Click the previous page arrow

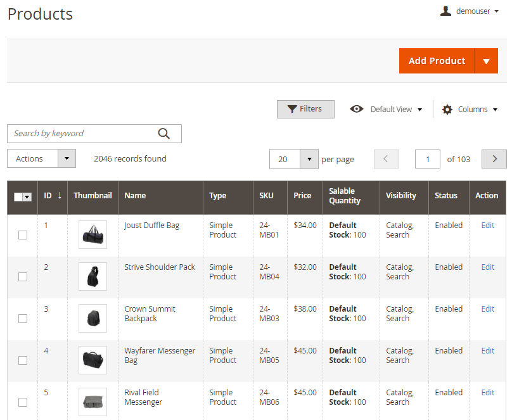pyautogui.click(x=387, y=159)
